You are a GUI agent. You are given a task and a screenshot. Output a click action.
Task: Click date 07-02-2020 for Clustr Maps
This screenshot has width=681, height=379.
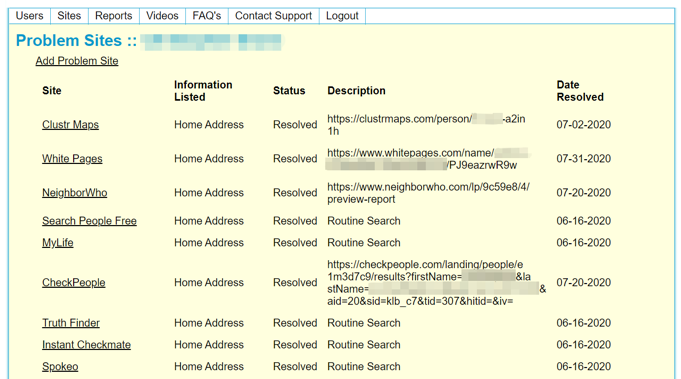tap(584, 125)
